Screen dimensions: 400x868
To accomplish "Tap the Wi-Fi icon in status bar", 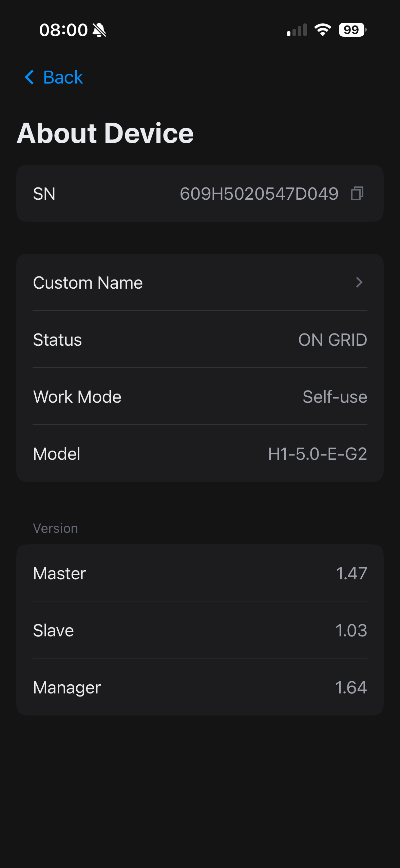I will 323,30.
